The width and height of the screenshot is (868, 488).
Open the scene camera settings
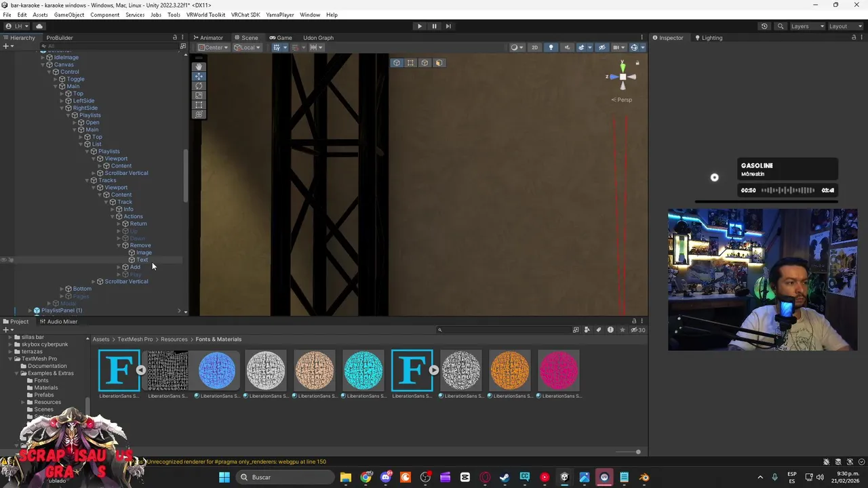618,47
